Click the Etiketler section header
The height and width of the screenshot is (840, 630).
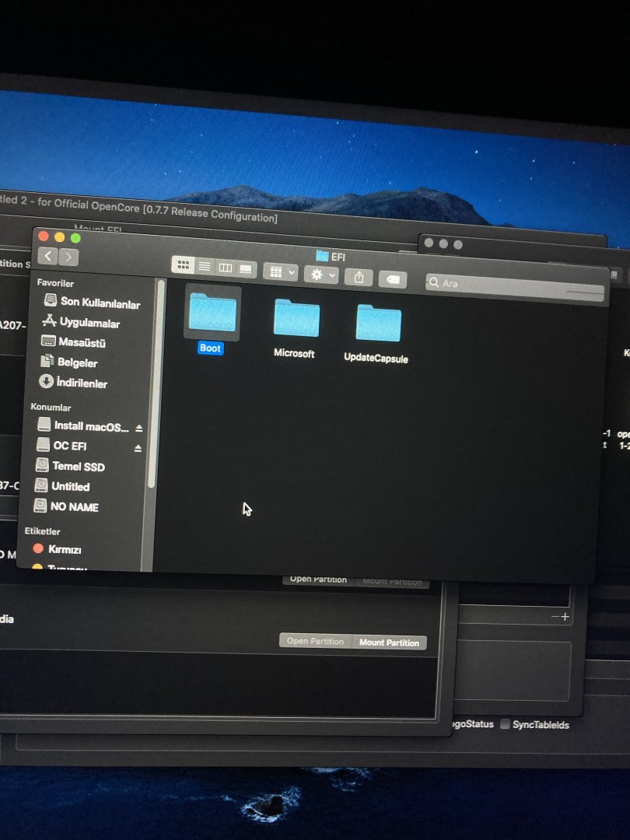42,531
